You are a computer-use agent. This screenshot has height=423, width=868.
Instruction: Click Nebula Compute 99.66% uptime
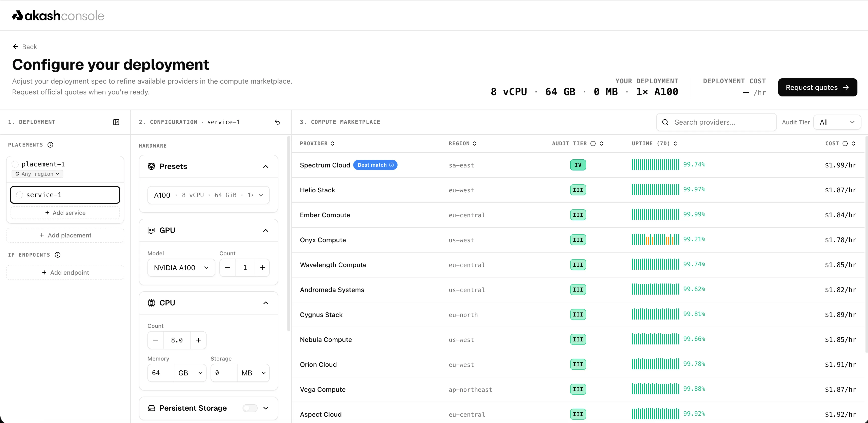[x=694, y=339]
